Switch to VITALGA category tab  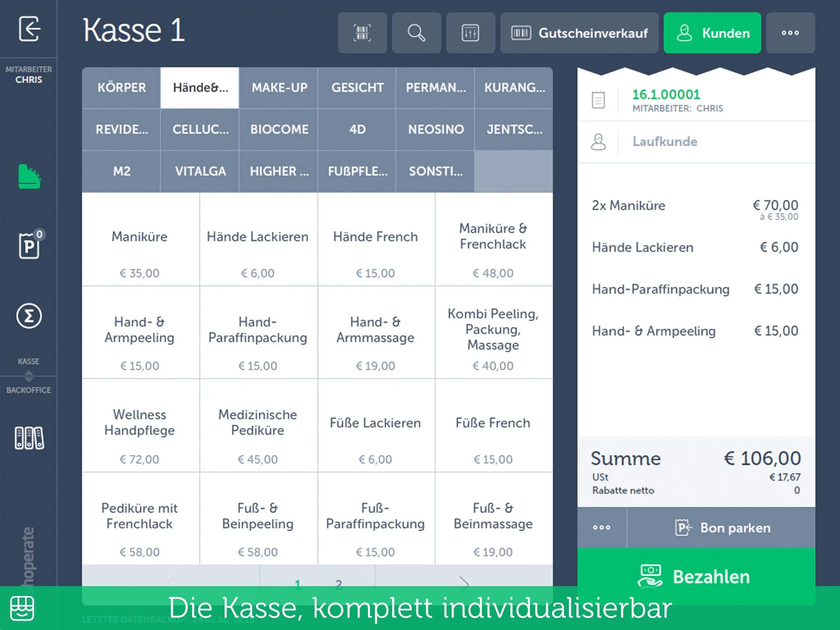click(x=200, y=171)
